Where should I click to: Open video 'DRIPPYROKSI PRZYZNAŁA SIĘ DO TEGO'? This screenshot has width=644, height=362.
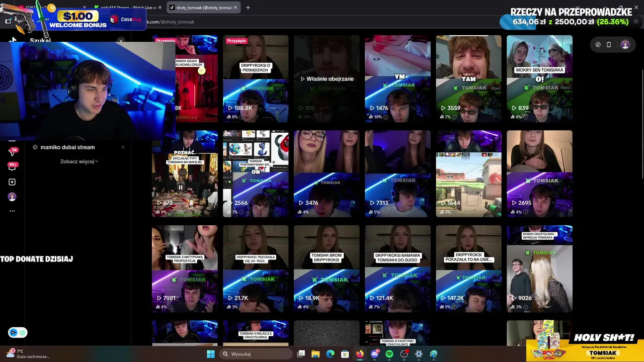point(256,268)
